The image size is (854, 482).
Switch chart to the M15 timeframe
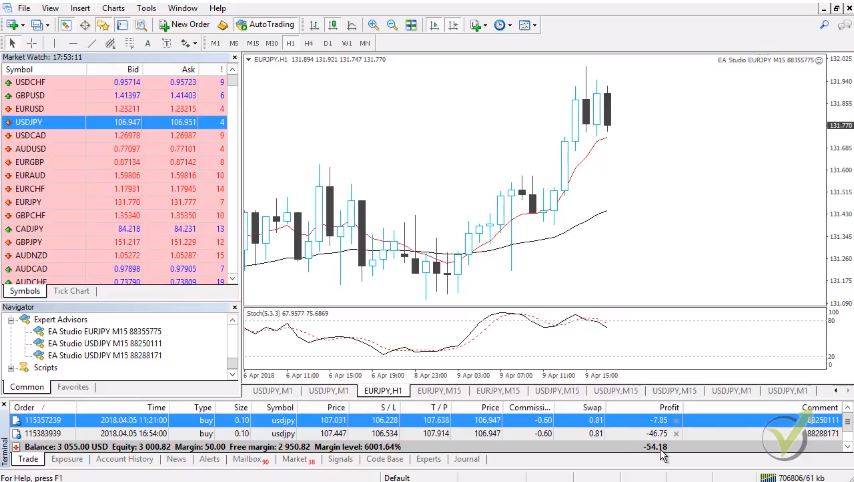click(253, 43)
